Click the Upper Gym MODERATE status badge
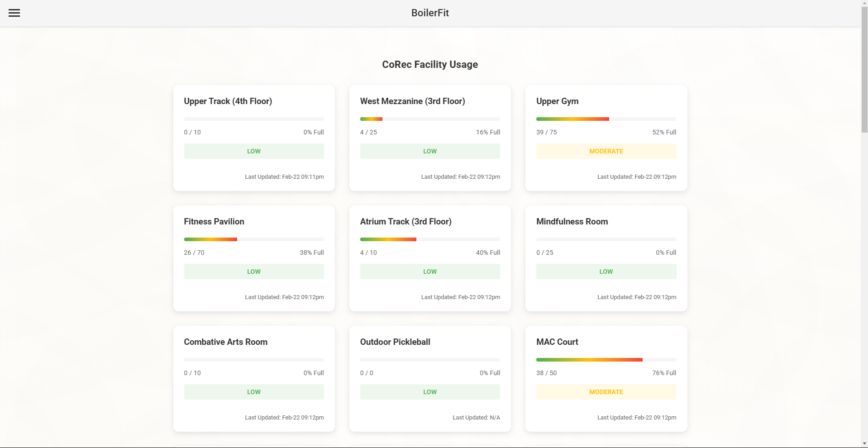868x448 pixels. click(606, 151)
